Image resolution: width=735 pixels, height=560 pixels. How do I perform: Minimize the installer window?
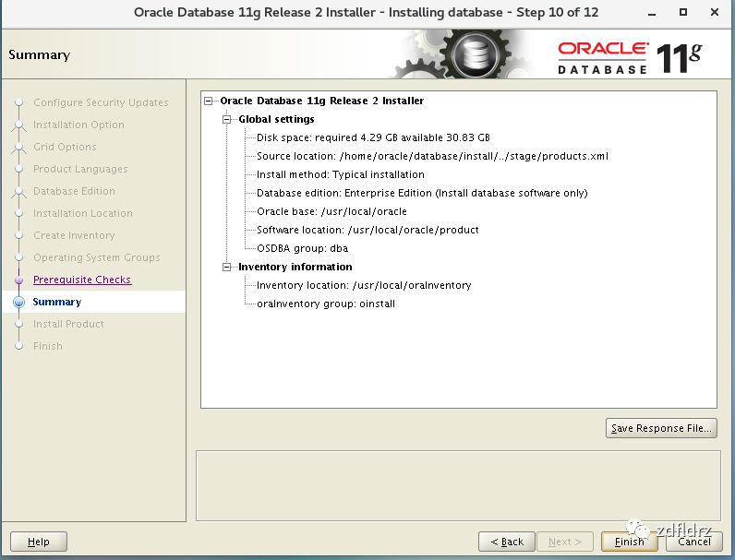point(652,13)
